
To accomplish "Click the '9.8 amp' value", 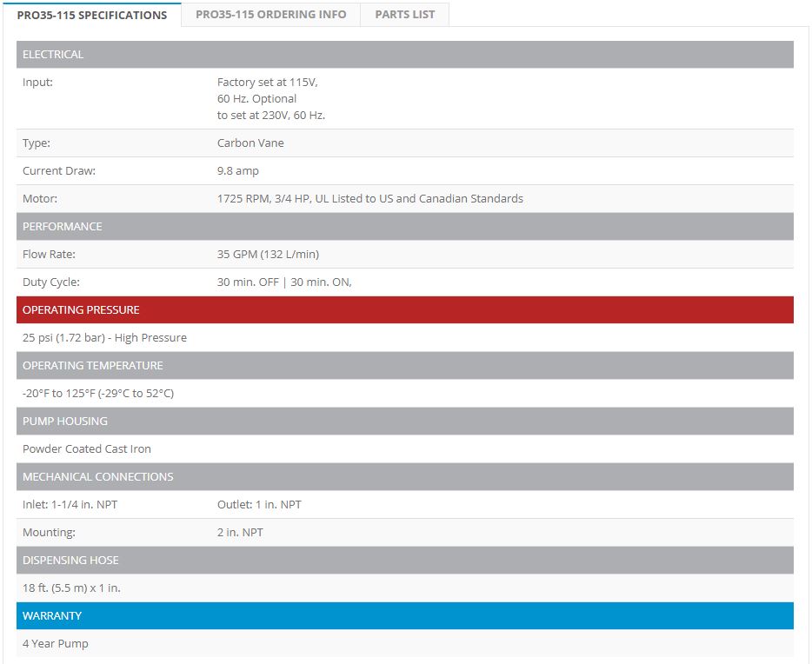I will click(x=237, y=171).
